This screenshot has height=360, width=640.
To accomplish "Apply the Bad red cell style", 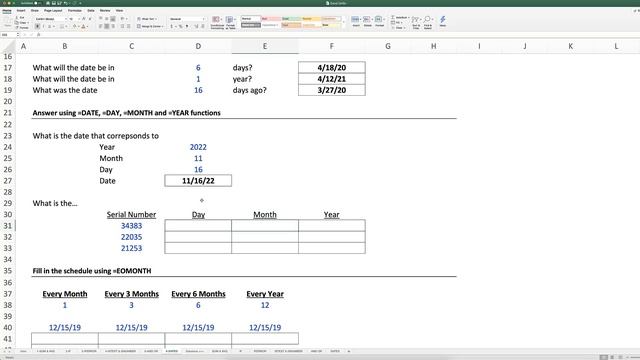I will [271, 19].
